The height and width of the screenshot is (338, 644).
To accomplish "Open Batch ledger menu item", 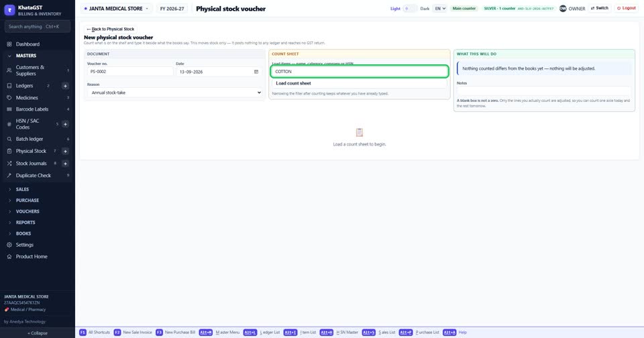I will coord(38,139).
